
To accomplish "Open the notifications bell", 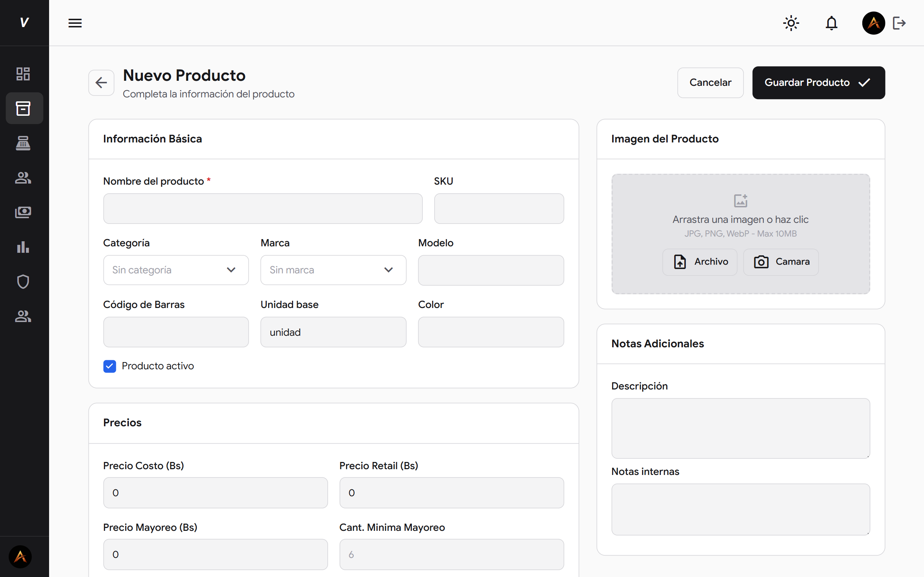I will click(x=832, y=23).
